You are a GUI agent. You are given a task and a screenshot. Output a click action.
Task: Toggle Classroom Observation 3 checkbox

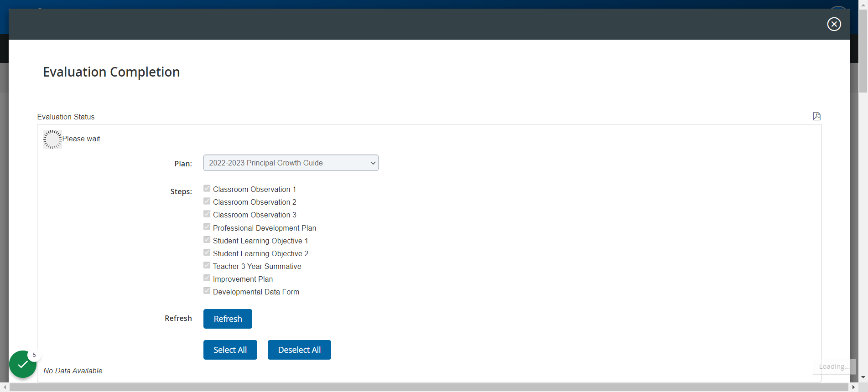click(x=207, y=214)
